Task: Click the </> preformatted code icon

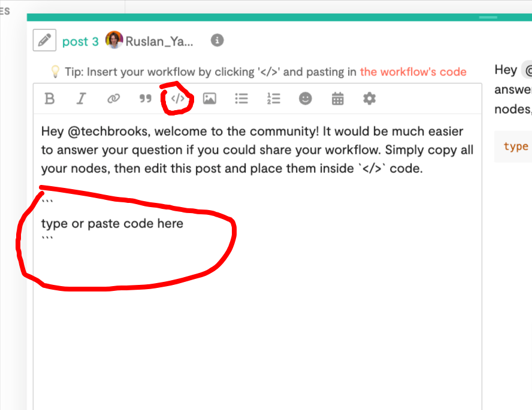Action: (x=177, y=99)
